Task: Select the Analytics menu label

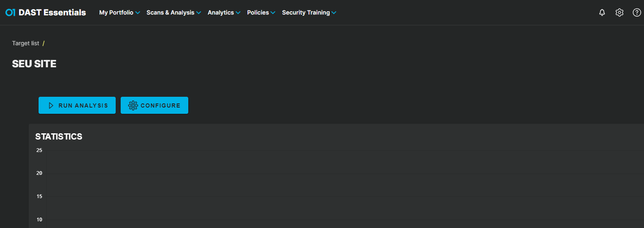Action: pos(221,12)
